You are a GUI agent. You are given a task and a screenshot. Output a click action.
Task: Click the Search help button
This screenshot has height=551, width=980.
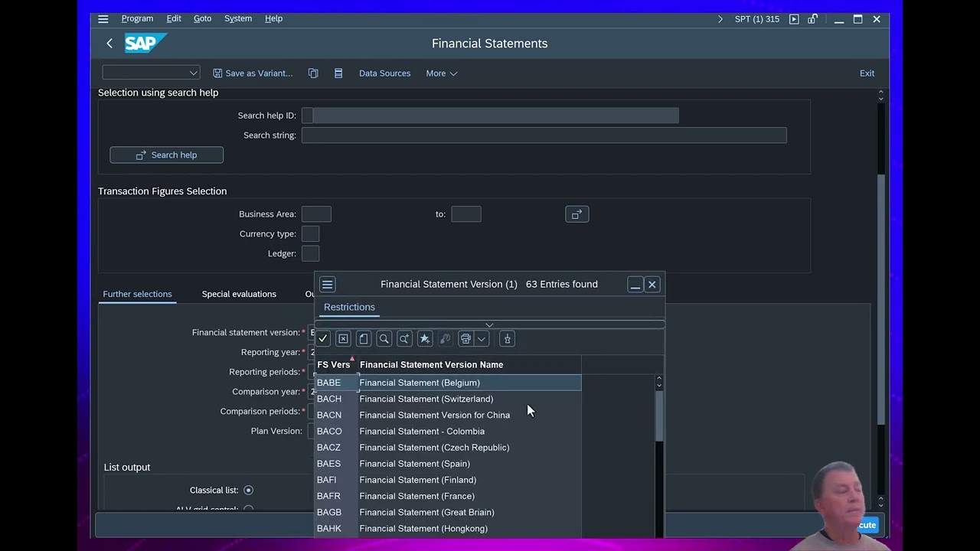pos(166,155)
